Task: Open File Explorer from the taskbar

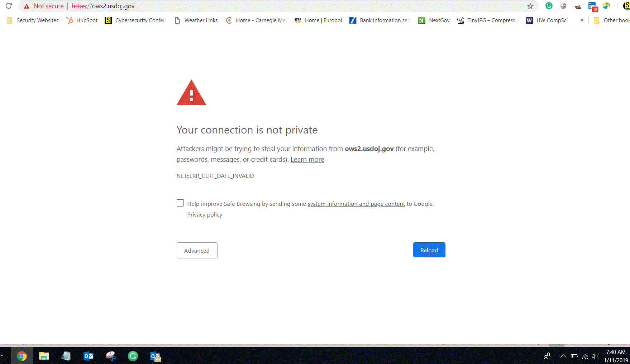Action: tap(44, 355)
